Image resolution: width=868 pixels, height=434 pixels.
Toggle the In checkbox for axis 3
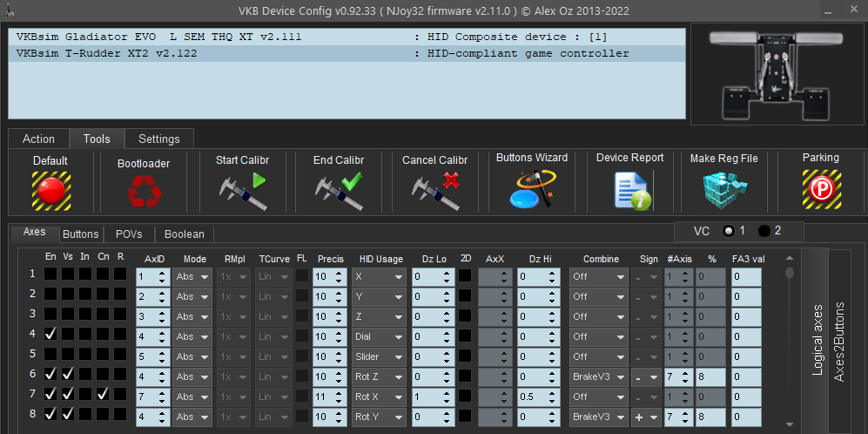click(84, 314)
